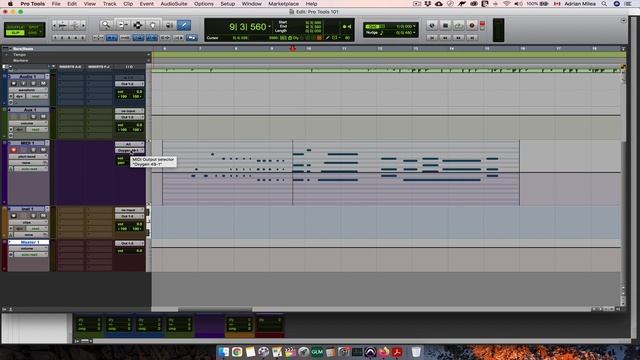The image size is (640, 360).
Task: Click the Online transport button
Action: tap(432, 26)
